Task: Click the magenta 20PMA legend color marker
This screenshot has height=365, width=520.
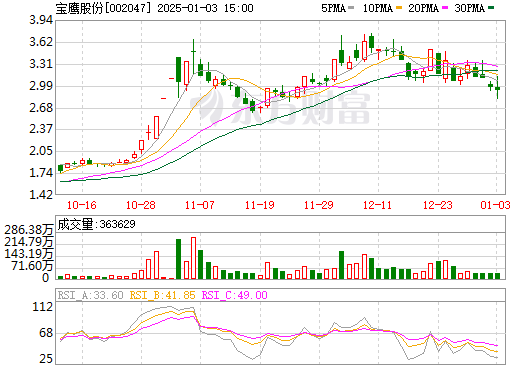Action: (x=445, y=7)
